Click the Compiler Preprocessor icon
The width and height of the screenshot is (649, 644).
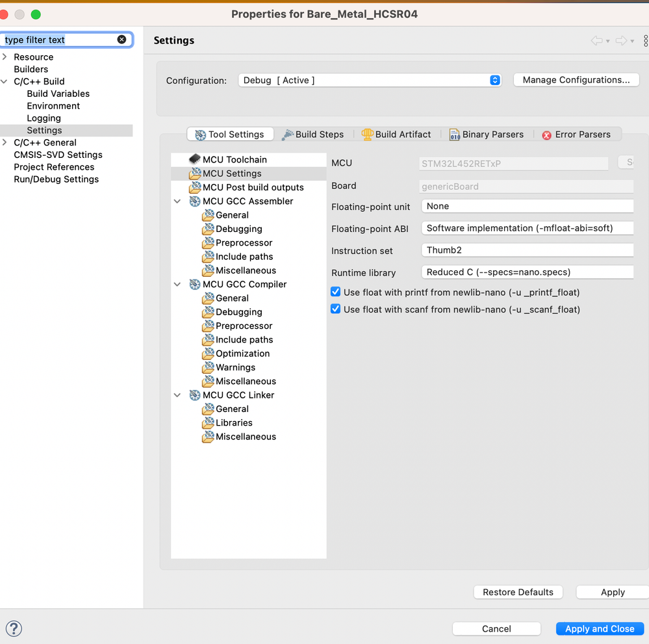pyautogui.click(x=208, y=326)
